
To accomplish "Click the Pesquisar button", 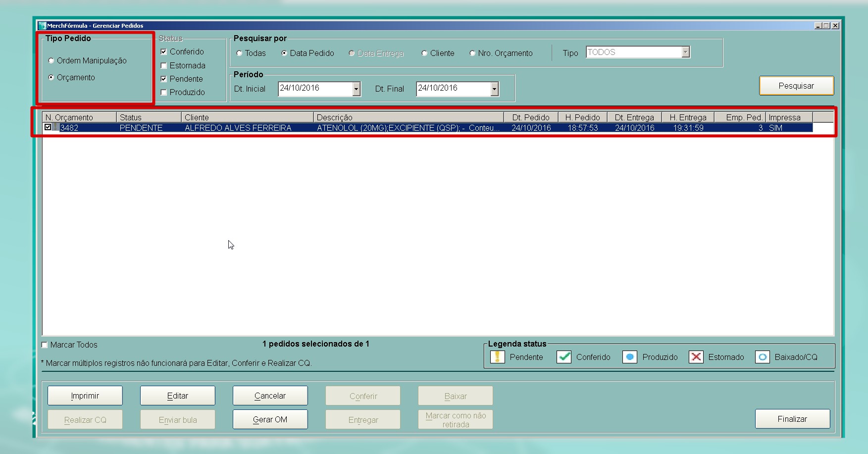I will pos(796,86).
